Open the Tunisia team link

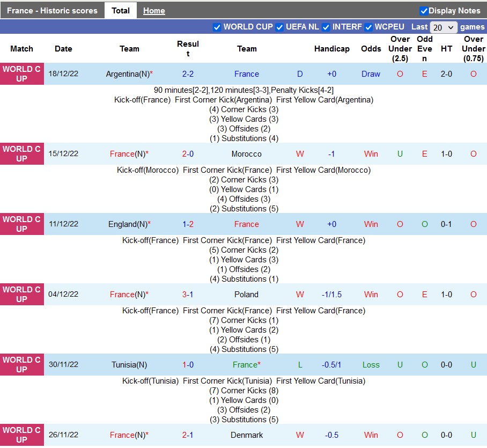coord(129,365)
